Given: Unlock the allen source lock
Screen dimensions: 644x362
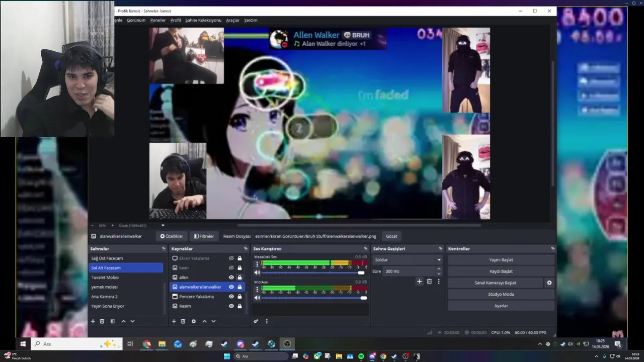Looking at the screenshot, I should tap(239, 278).
